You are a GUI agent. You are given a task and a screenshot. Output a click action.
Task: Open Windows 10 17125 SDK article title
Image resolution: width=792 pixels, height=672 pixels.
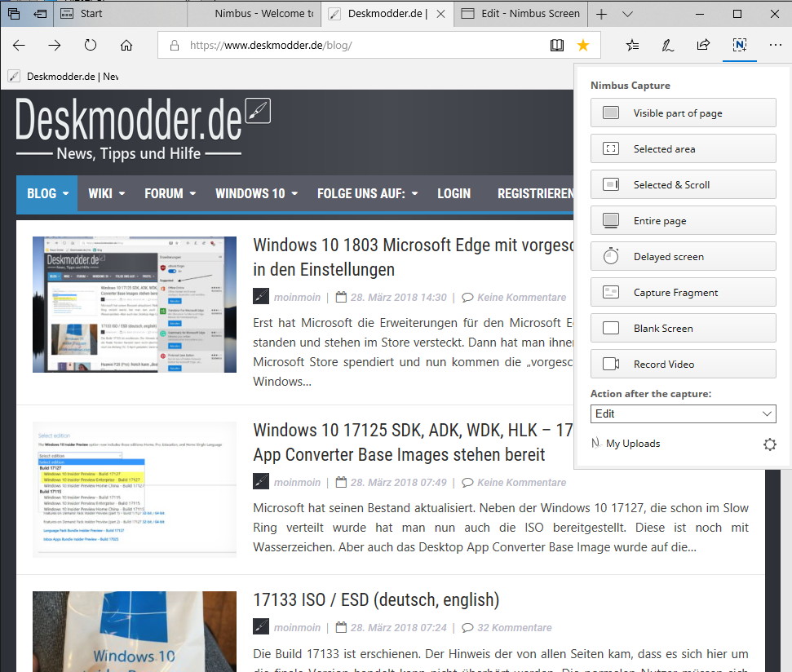414,442
